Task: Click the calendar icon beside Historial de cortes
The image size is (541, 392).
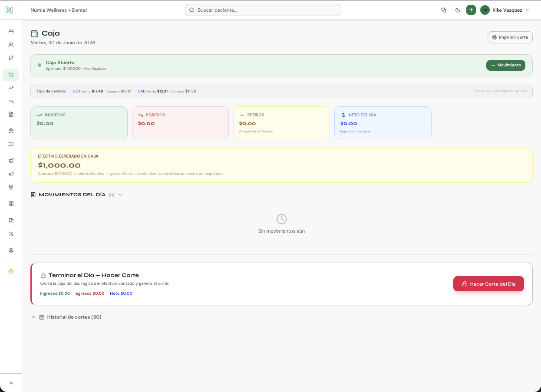Action: click(42, 317)
